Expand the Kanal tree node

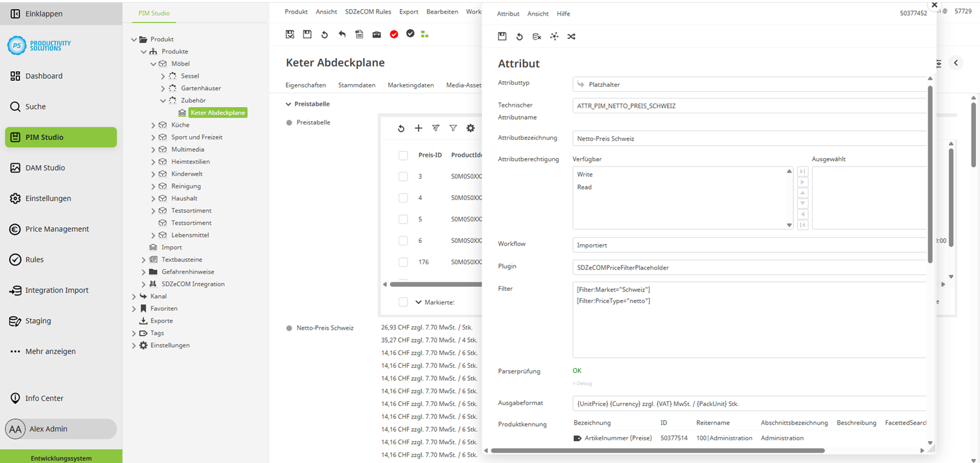[x=134, y=296]
